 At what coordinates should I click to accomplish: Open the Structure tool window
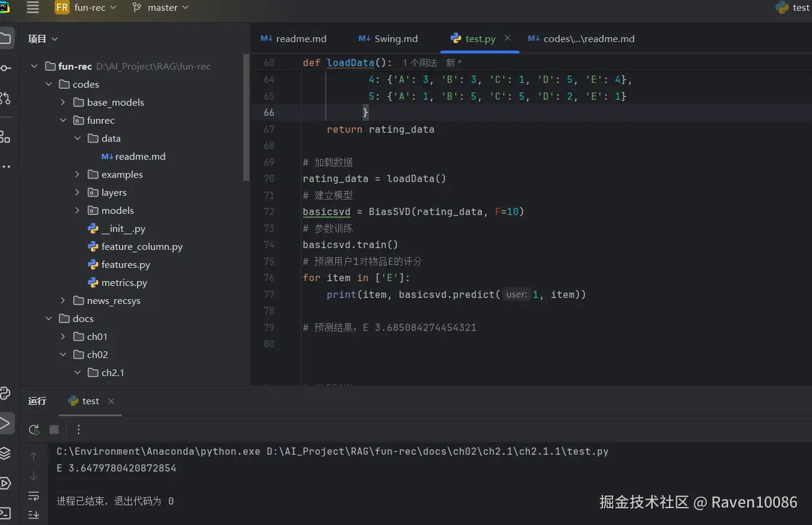(x=5, y=137)
